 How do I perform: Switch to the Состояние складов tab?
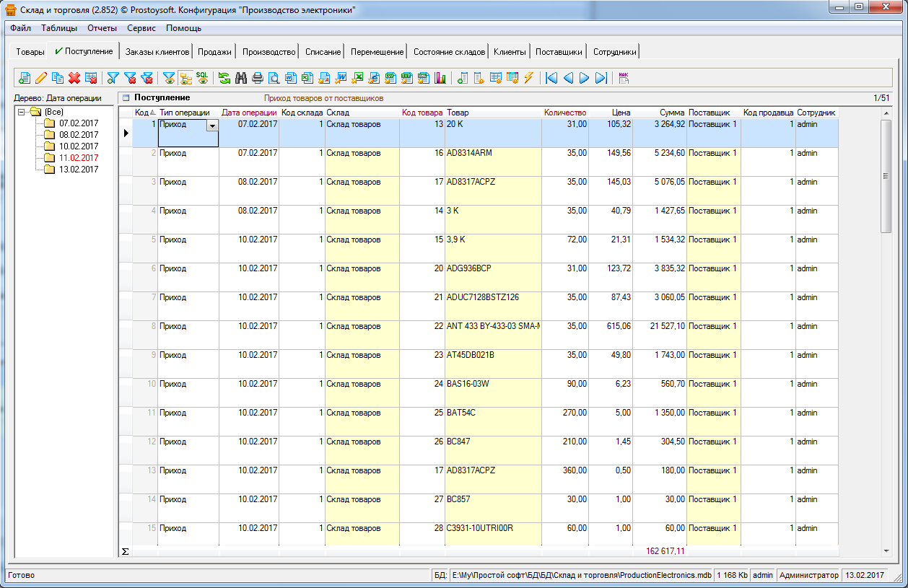[x=449, y=52]
